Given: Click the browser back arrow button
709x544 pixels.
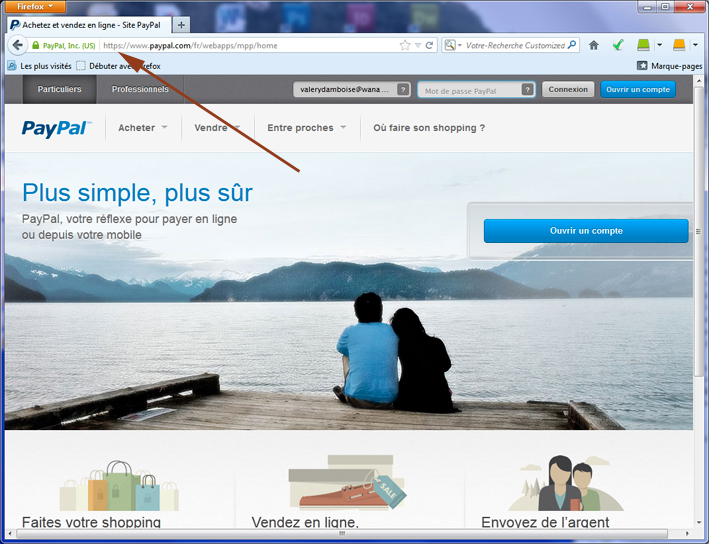Looking at the screenshot, I should click(18, 45).
